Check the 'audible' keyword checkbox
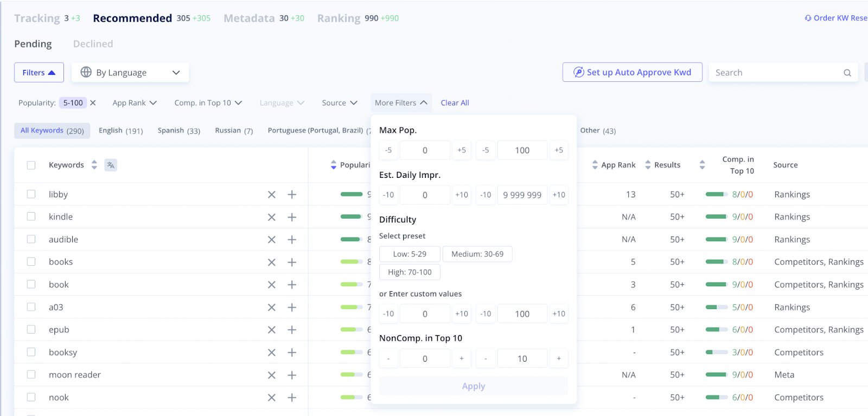Viewport: 868px width, 416px height. (31, 239)
